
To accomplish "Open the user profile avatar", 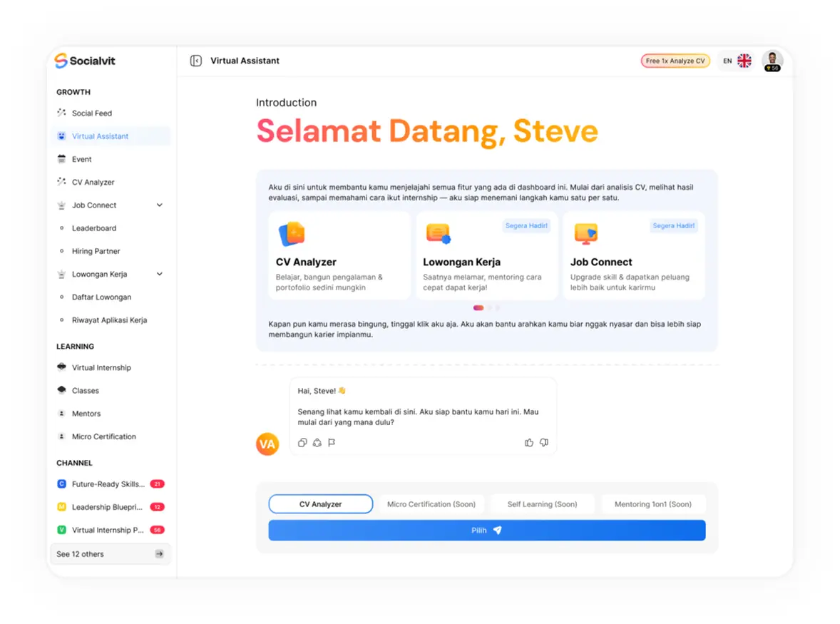I will coord(772,61).
